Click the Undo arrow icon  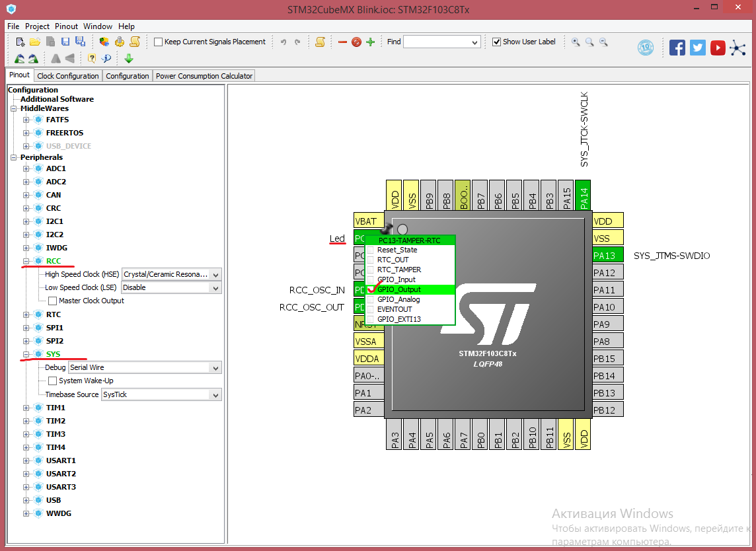[283, 42]
